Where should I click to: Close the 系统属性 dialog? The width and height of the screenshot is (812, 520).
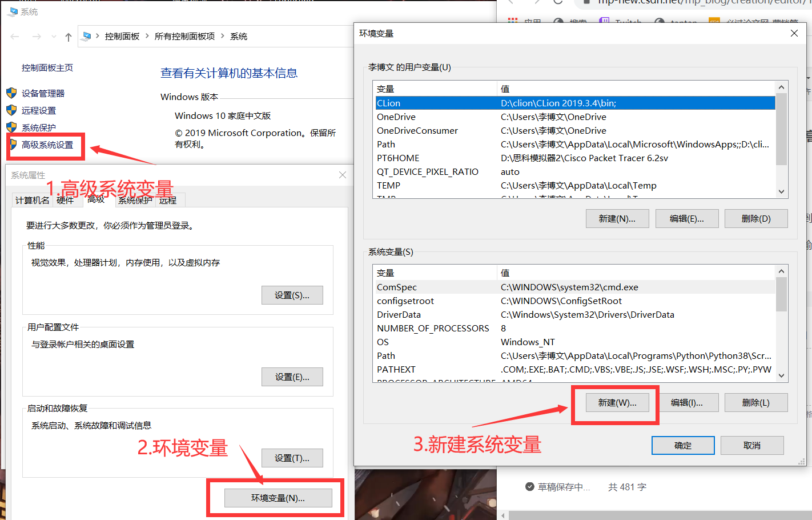click(343, 175)
